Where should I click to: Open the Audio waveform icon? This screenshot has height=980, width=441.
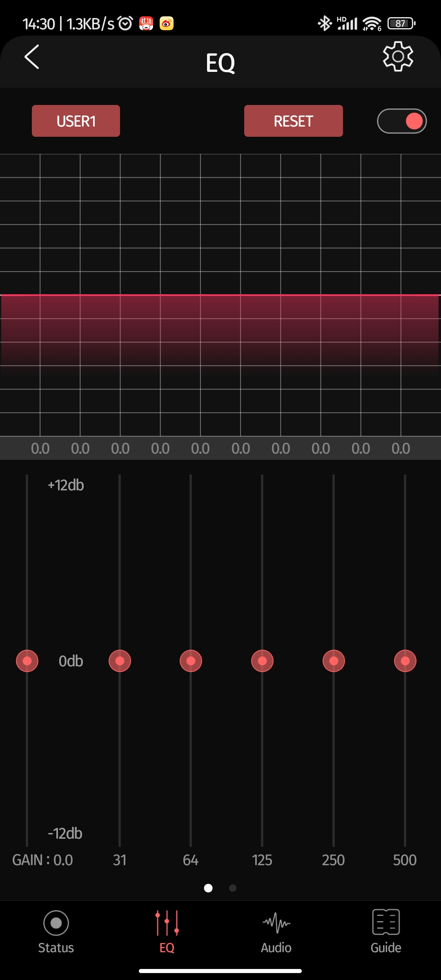[x=276, y=923]
